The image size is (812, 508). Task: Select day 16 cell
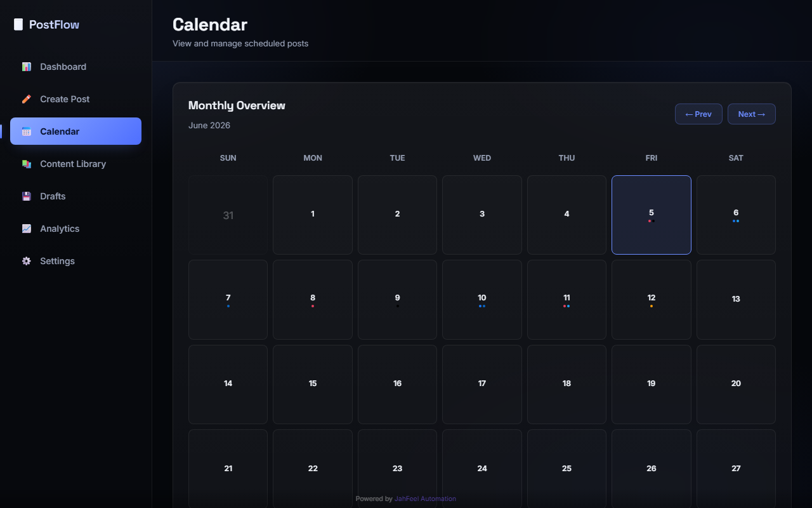click(397, 384)
